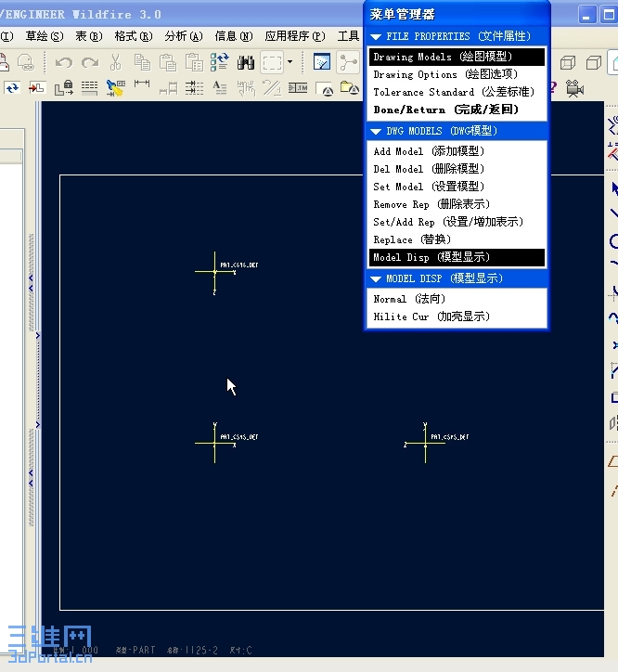Open Find with the binoculars icon
The height and width of the screenshot is (672, 618).
(246, 63)
